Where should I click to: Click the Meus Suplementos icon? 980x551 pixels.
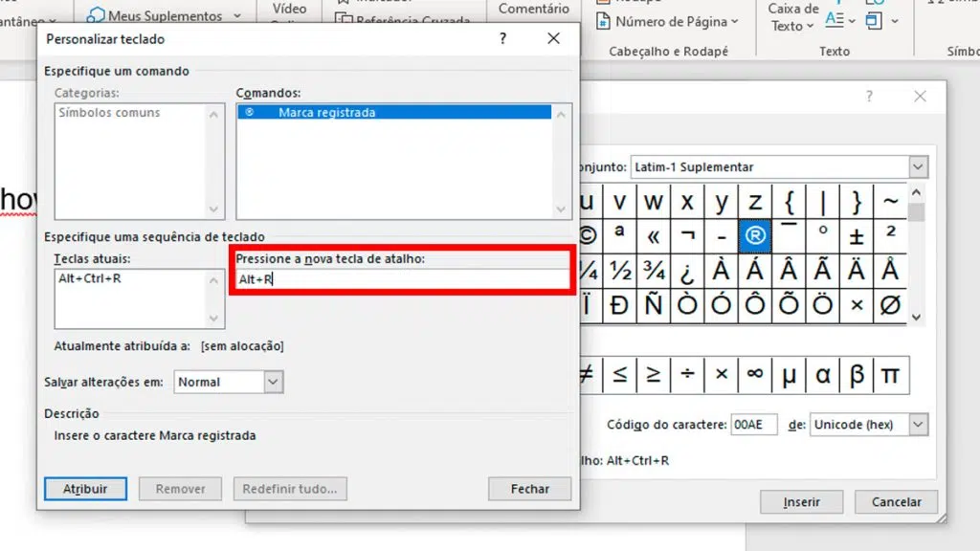pyautogui.click(x=96, y=15)
